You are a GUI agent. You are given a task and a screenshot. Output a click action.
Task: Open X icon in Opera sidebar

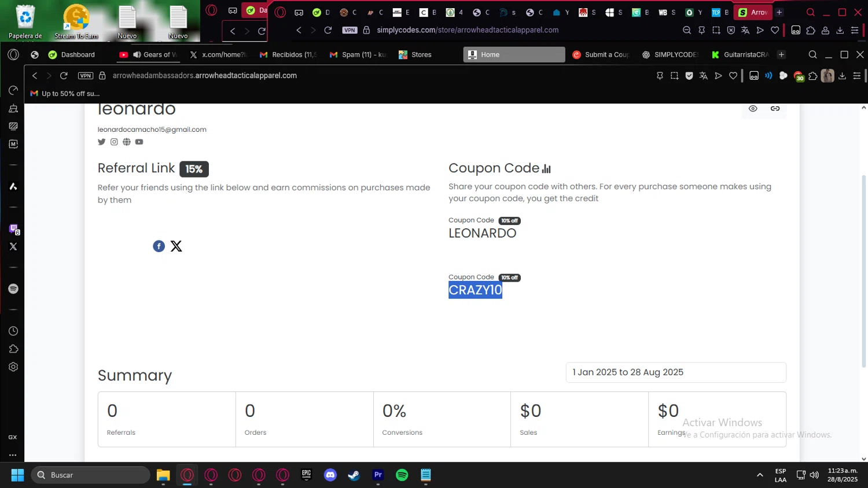13,246
